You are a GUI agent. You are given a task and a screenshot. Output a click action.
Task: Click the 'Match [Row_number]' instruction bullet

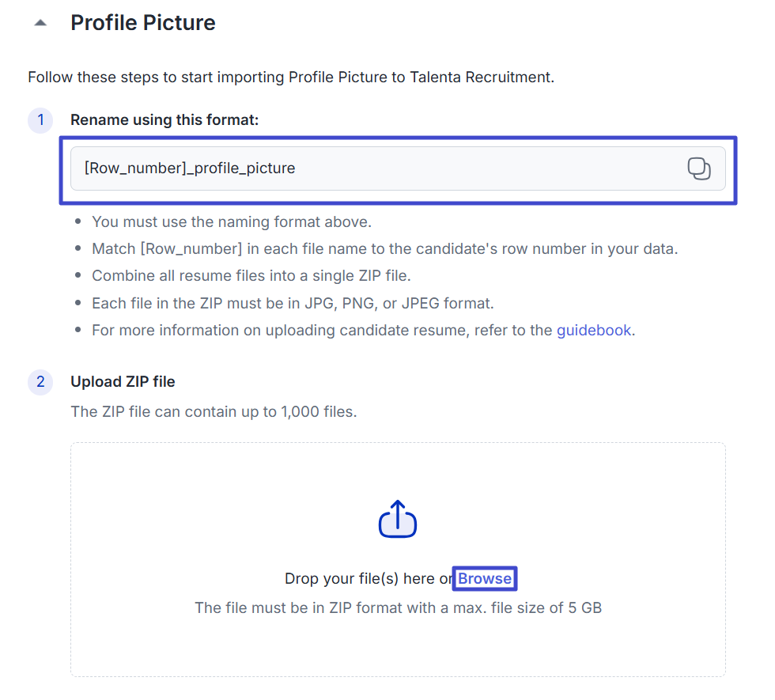coord(384,248)
